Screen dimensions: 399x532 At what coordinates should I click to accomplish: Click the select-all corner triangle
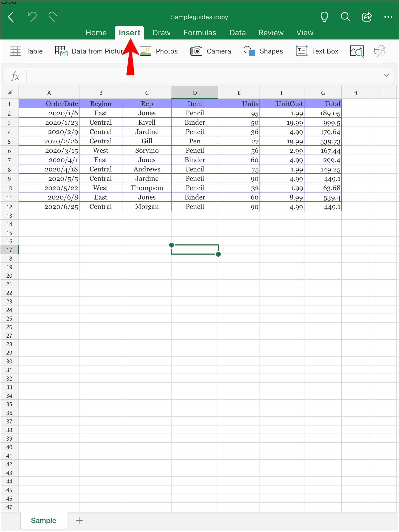(x=10, y=92)
